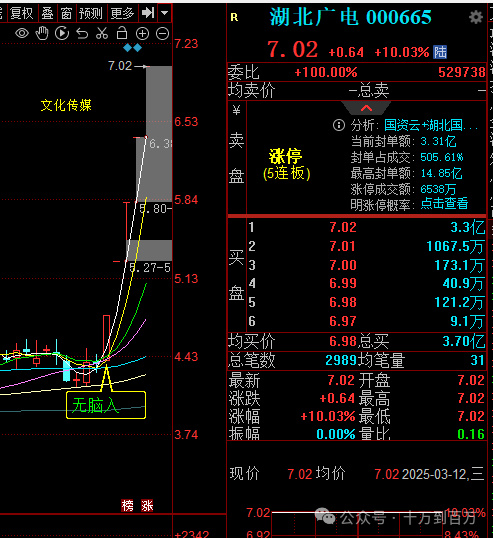Click 涨停成交额 6538万 value
Screen dimensions: 493x538
click(438, 189)
